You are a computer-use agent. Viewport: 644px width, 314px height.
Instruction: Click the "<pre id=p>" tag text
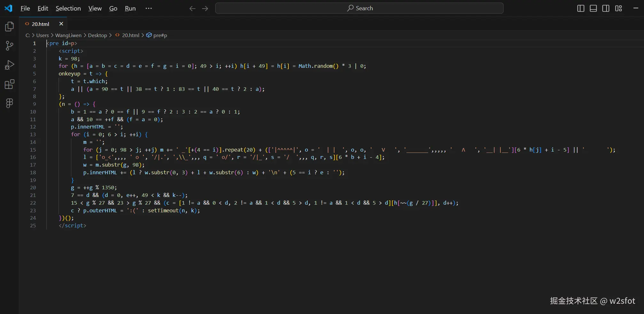point(62,43)
